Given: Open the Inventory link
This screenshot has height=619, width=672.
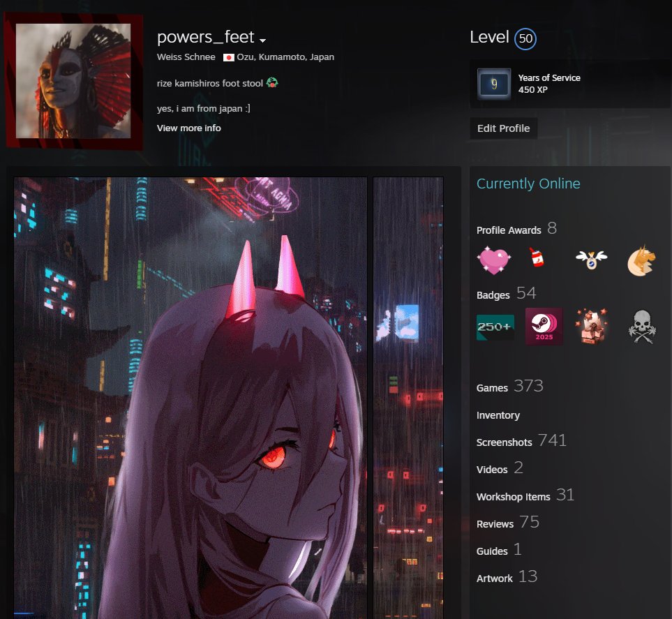Looking at the screenshot, I should point(498,415).
